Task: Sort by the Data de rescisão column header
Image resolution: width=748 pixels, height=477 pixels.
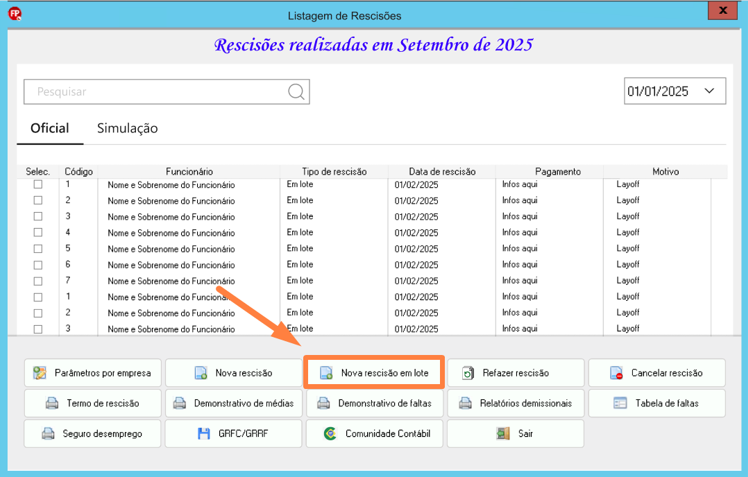Action: (442, 171)
